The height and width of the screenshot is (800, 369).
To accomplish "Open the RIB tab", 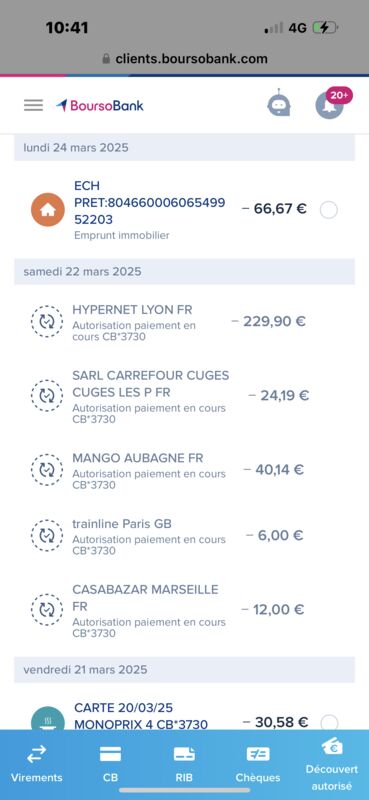I will tap(184, 763).
